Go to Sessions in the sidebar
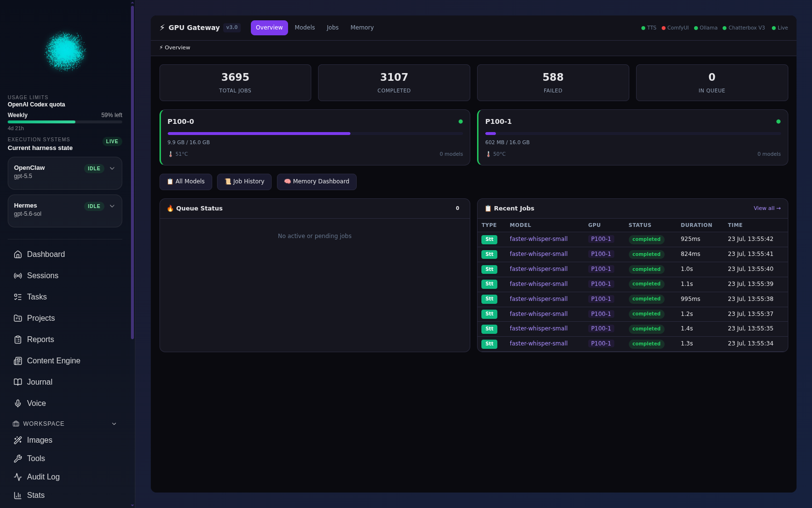 click(65, 276)
